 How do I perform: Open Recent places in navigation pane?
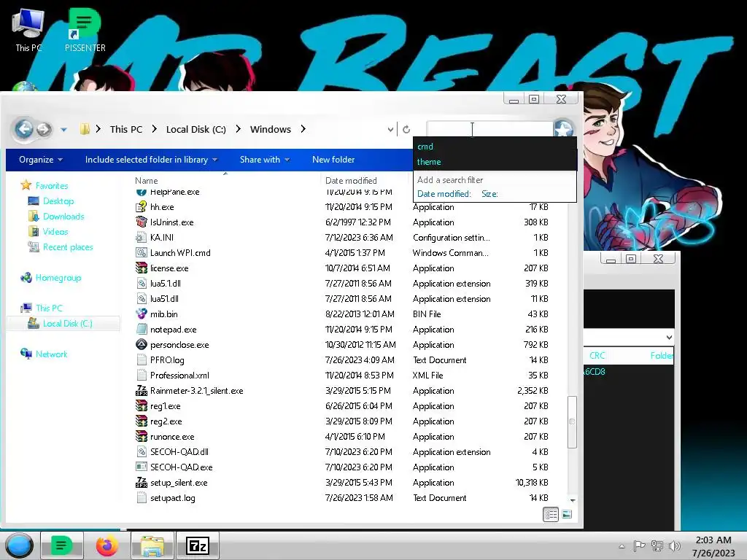(x=68, y=247)
